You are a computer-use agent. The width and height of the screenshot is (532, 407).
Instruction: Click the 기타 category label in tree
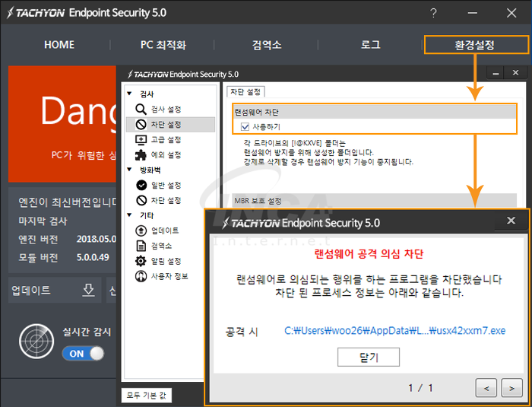(x=147, y=215)
